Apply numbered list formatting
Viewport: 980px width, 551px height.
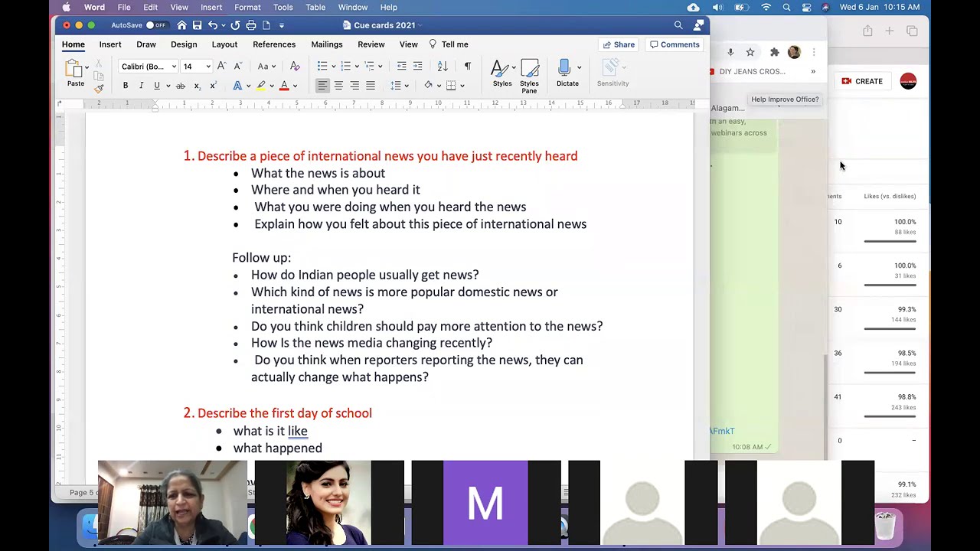pos(346,67)
